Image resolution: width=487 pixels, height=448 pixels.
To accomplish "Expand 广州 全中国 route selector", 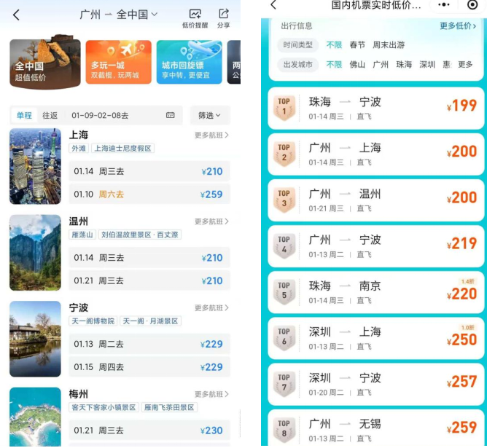I will [119, 15].
